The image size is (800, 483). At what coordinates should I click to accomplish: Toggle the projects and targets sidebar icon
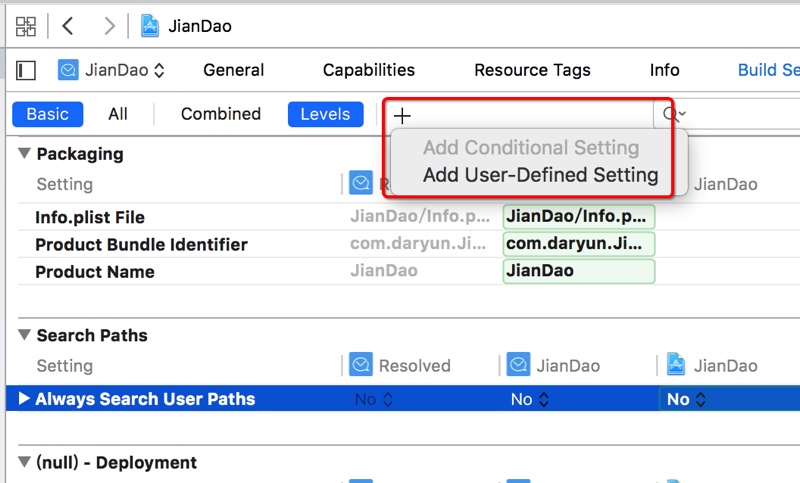click(27, 70)
